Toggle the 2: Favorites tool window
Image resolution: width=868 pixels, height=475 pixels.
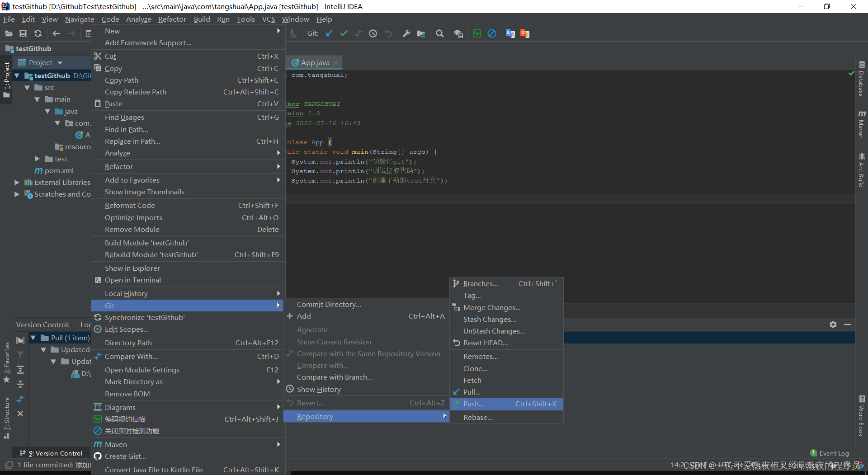[6, 362]
